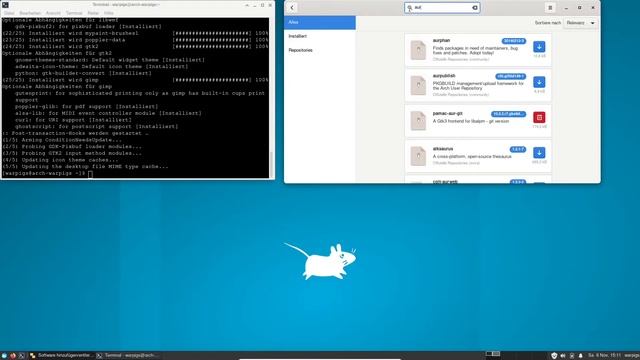
Task: Open the shield tray icon
Action: (x=554, y=356)
